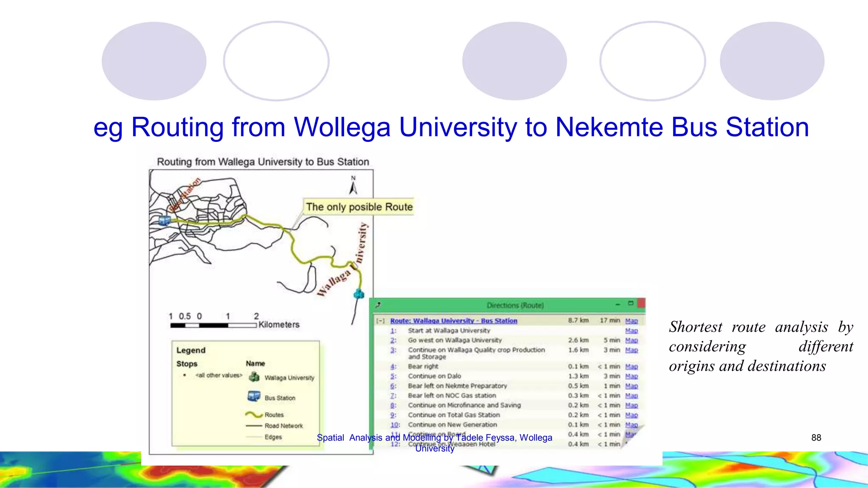
Task: Select the 'Bear left on Nekmte Preparatory' direction text
Action: click(x=457, y=386)
